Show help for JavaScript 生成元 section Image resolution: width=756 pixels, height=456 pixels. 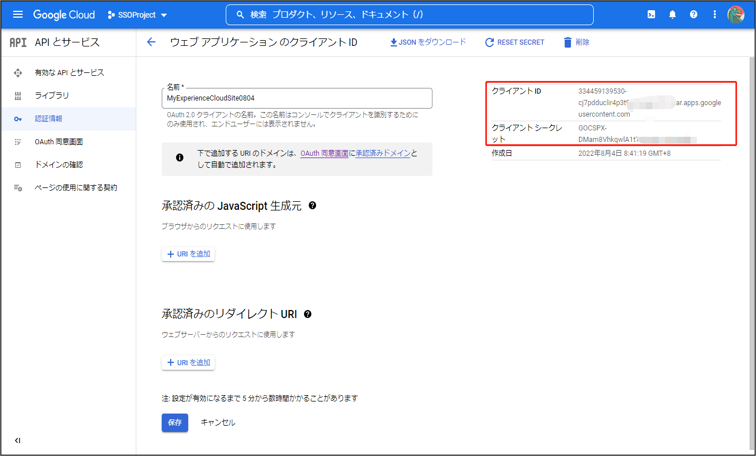(x=312, y=206)
